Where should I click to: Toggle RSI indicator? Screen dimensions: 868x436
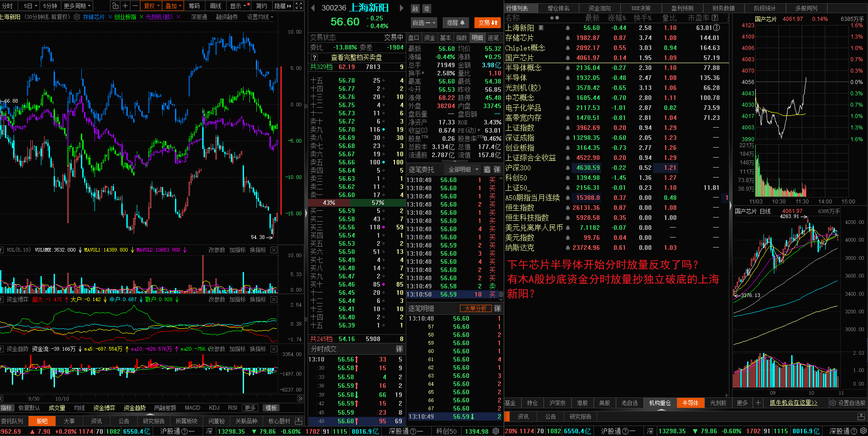(233, 408)
